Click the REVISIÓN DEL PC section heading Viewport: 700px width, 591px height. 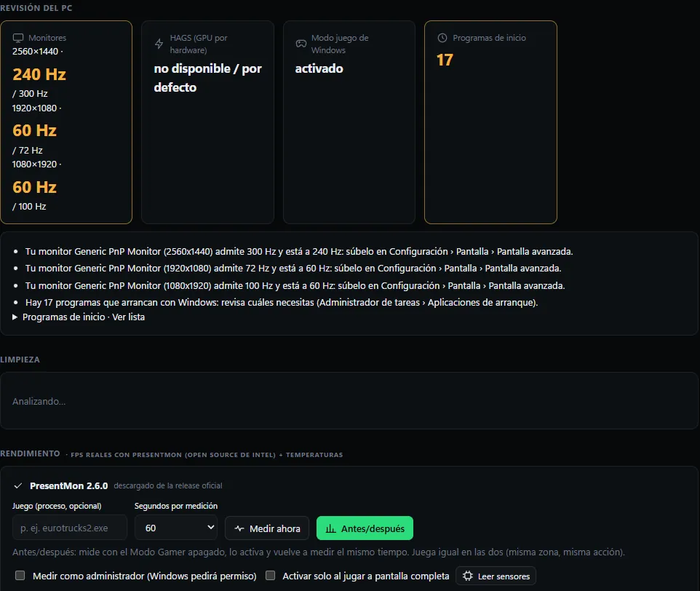[x=36, y=7]
